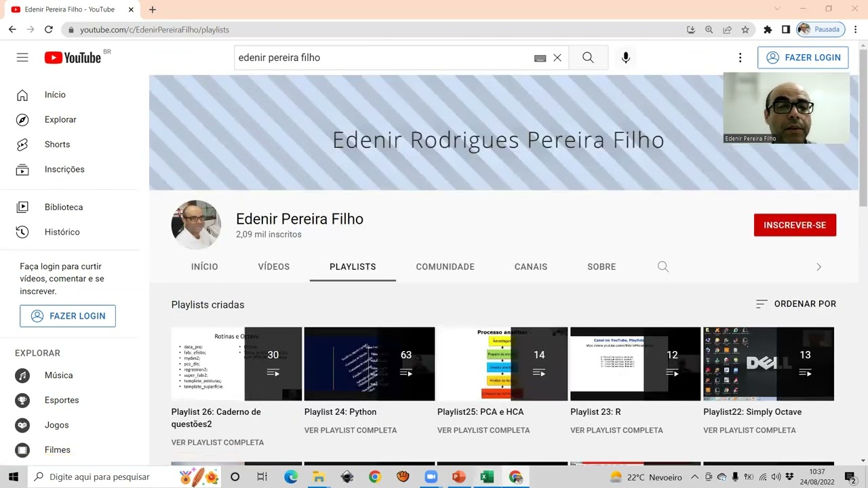Open Python playlist thumbnail with 63 videos

click(x=370, y=364)
